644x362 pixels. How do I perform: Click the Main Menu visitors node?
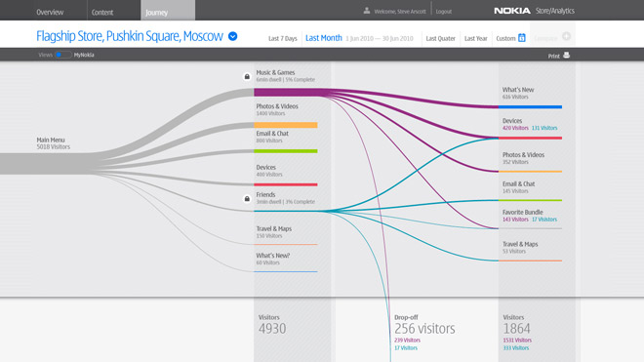coord(53,143)
